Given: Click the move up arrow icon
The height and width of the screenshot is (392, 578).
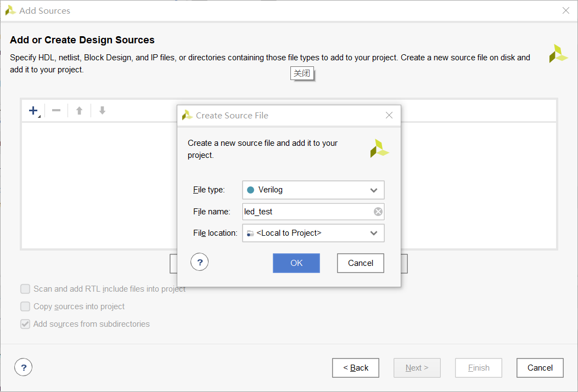Looking at the screenshot, I should pos(79,110).
